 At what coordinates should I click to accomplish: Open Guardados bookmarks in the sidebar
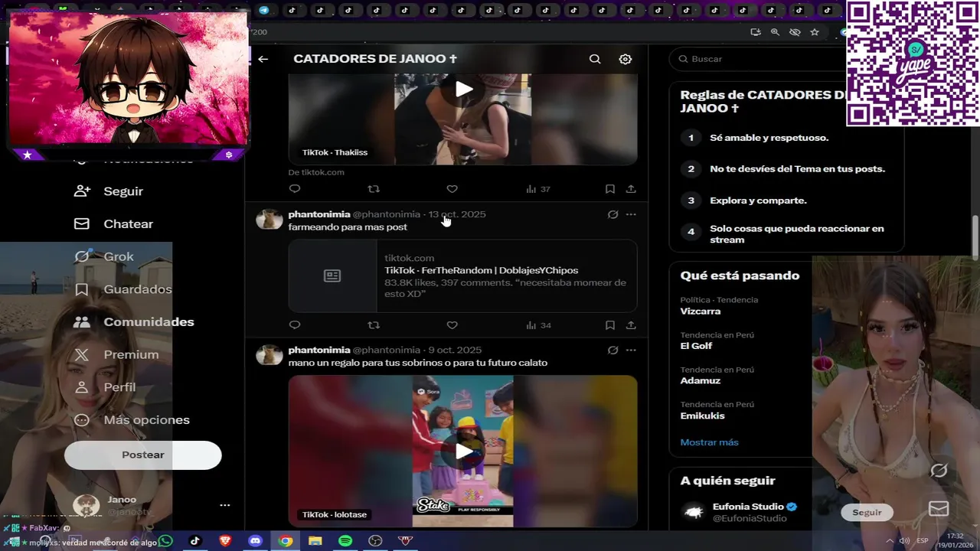click(x=122, y=289)
